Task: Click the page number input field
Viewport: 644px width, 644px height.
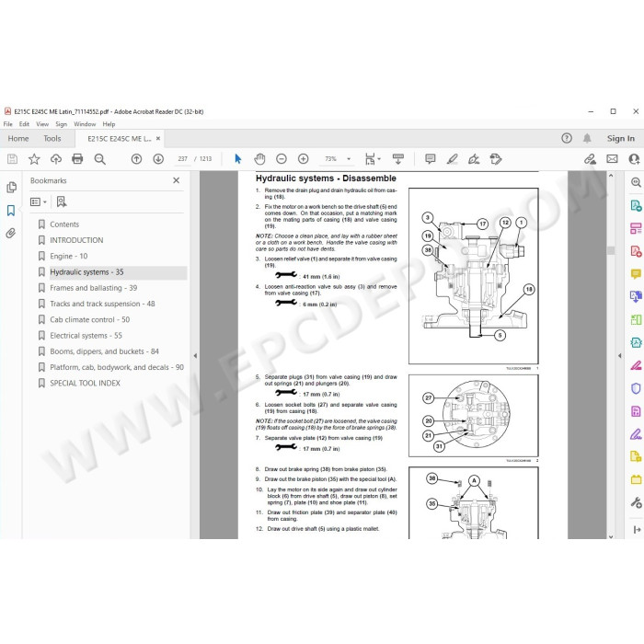Action: [x=183, y=159]
